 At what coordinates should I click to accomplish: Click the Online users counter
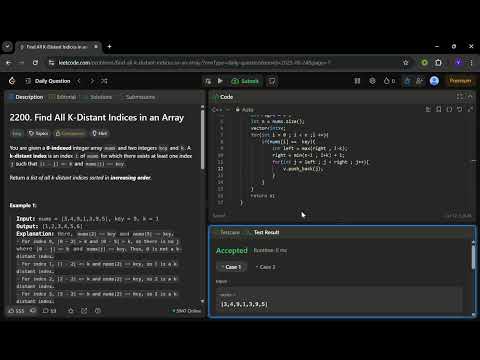pos(186,311)
